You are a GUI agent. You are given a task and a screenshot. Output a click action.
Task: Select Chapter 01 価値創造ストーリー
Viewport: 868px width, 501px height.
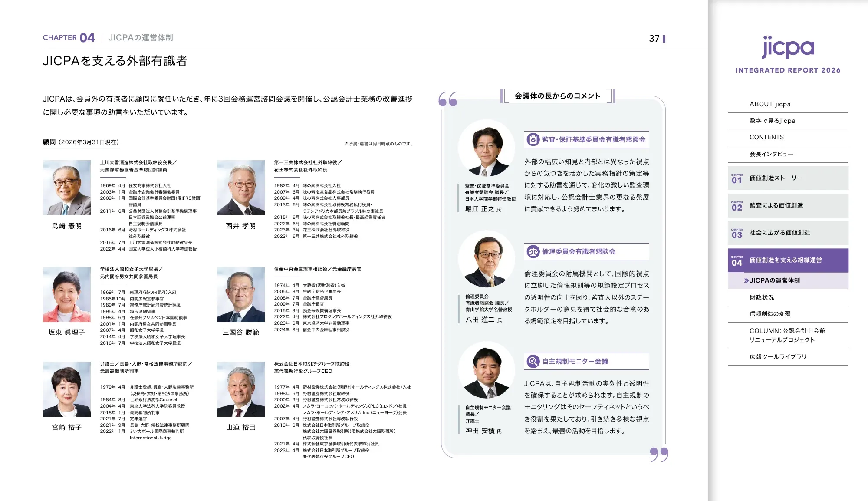coord(788,178)
